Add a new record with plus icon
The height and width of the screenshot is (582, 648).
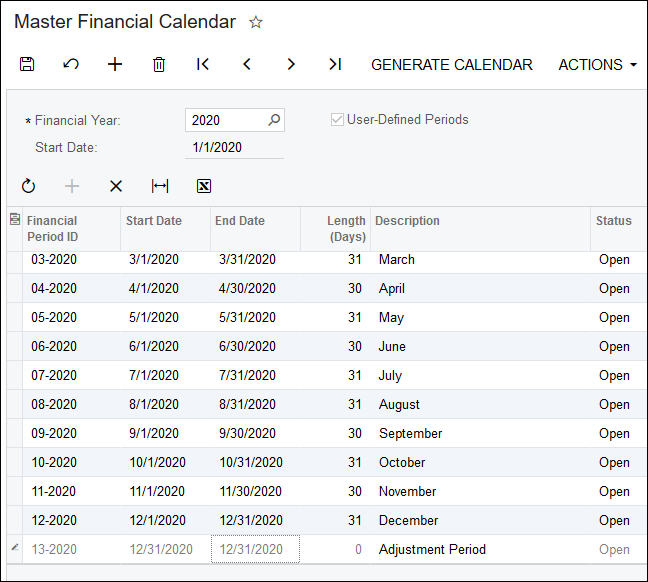[115, 64]
